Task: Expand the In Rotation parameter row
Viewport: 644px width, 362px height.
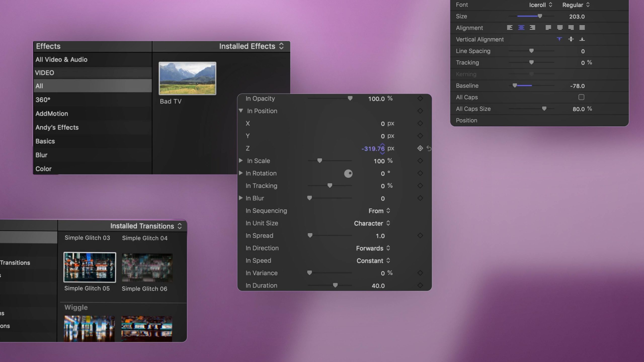Action: tap(240, 173)
